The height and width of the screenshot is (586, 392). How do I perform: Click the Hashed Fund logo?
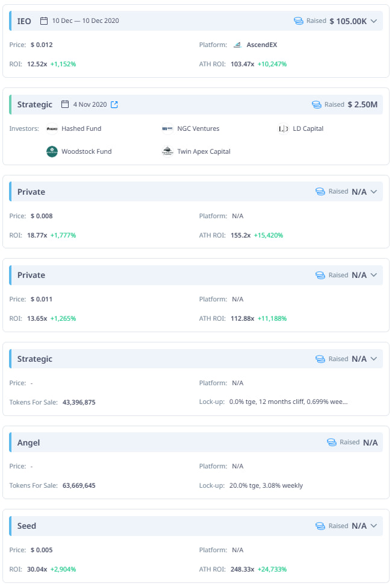click(x=52, y=128)
